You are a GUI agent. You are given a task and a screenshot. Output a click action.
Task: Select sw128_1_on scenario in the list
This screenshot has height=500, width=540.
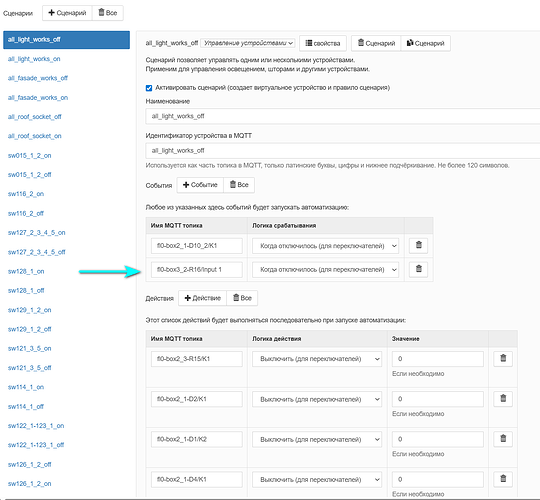(26, 271)
